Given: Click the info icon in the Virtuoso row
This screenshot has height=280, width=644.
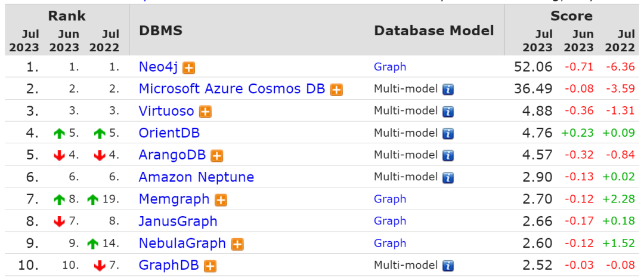Looking at the screenshot, I should (x=448, y=112).
